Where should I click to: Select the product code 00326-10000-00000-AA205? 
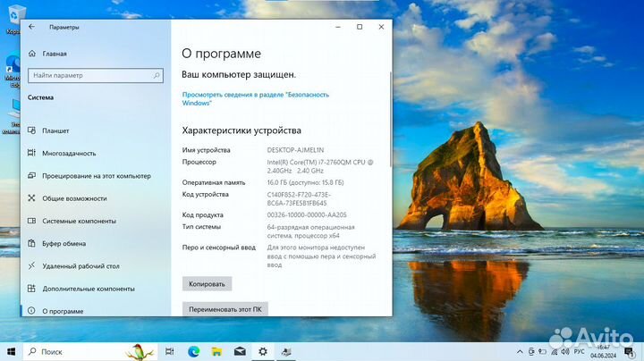click(x=307, y=215)
